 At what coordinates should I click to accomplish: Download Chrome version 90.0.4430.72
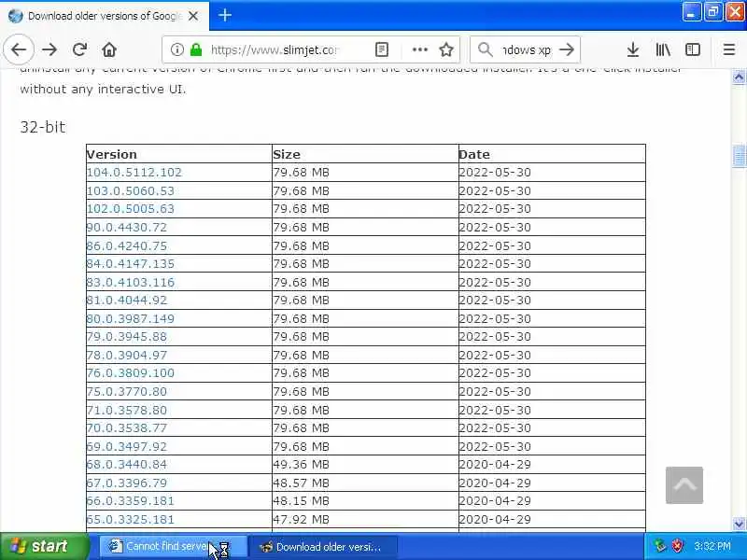pos(127,227)
